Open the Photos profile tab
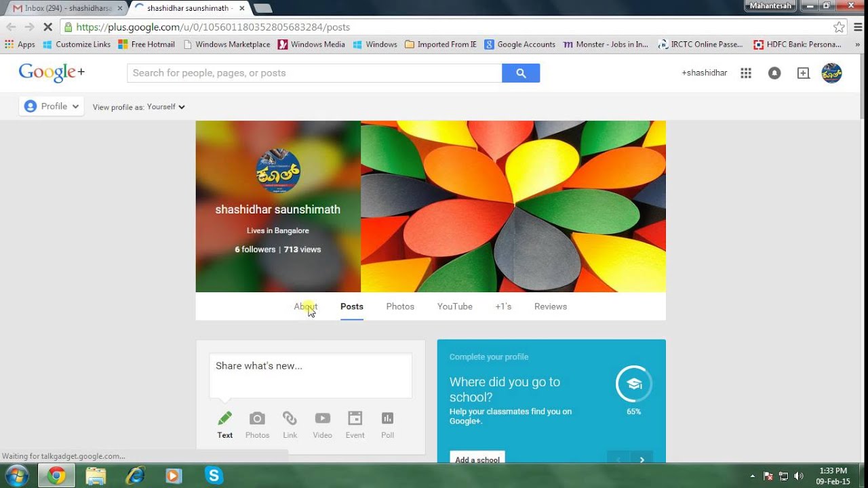Image resolution: width=868 pixels, height=488 pixels. [x=400, y=306]
